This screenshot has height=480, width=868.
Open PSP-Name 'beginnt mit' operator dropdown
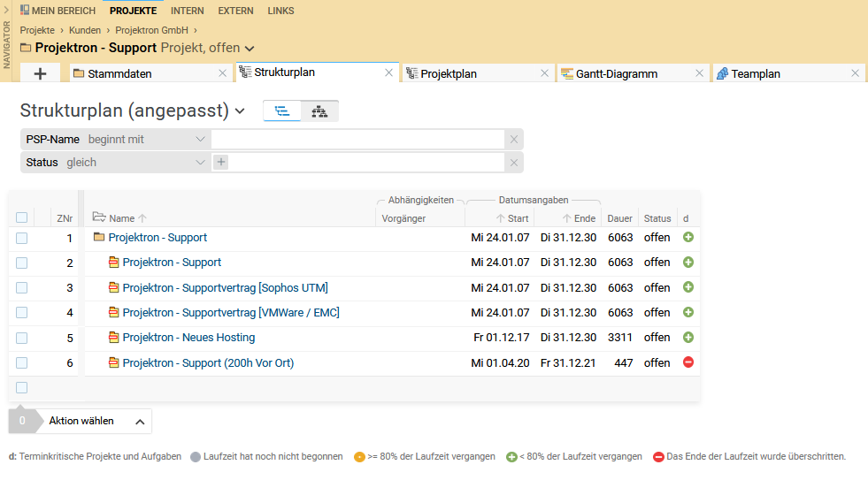pos(200,140)
